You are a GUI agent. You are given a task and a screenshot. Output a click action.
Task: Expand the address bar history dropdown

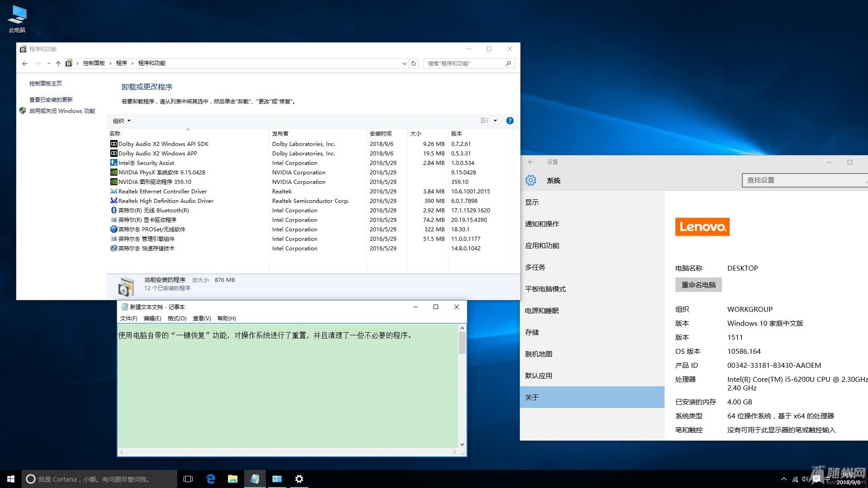click(404, 64)
